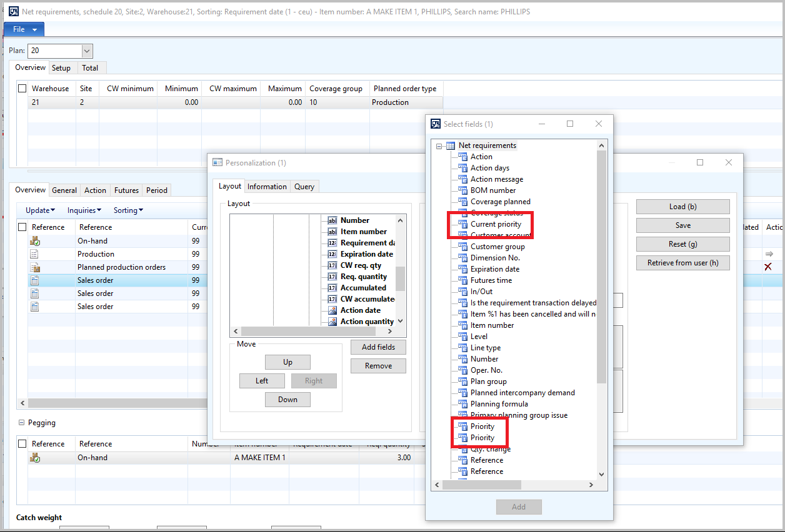Click the field icon beside BOM number
Screen dimensions: 785x532
point(463,190)
